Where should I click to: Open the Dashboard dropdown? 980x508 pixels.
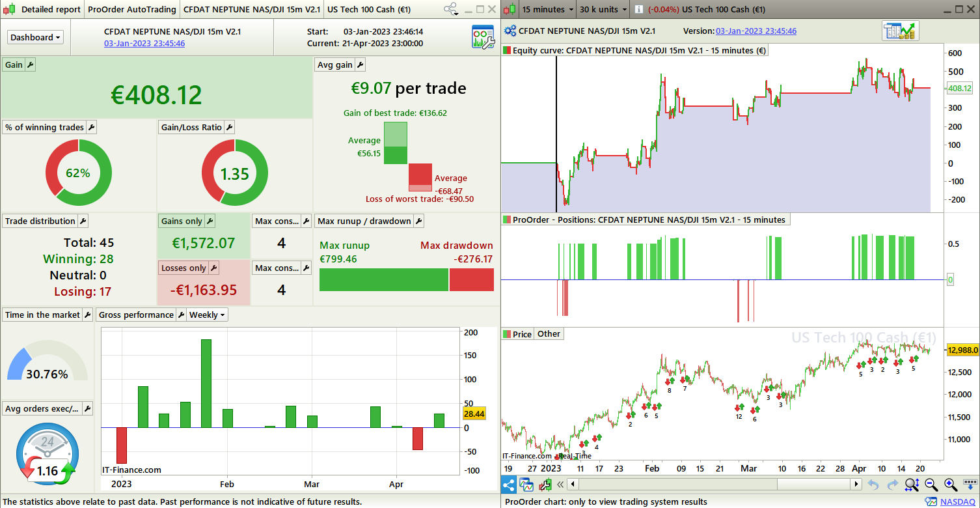[36, 37]
